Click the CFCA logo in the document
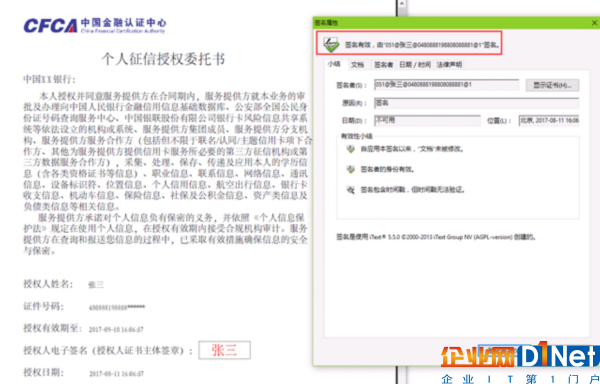 click(95, 26)
